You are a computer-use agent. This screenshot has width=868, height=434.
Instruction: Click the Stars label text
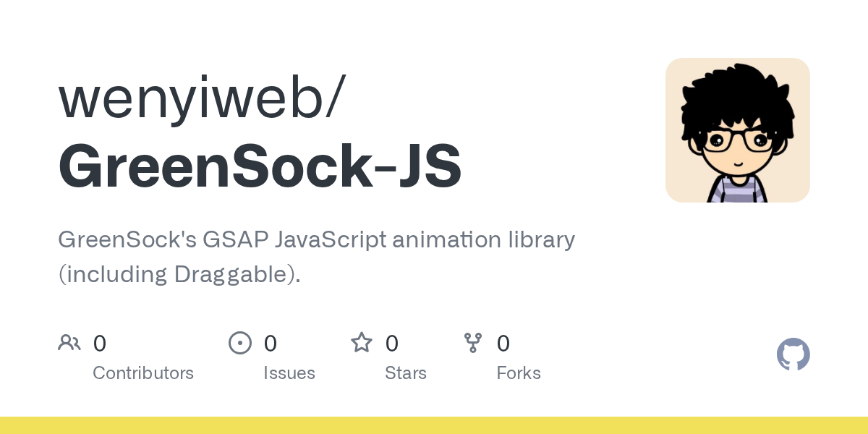point(406,373)
